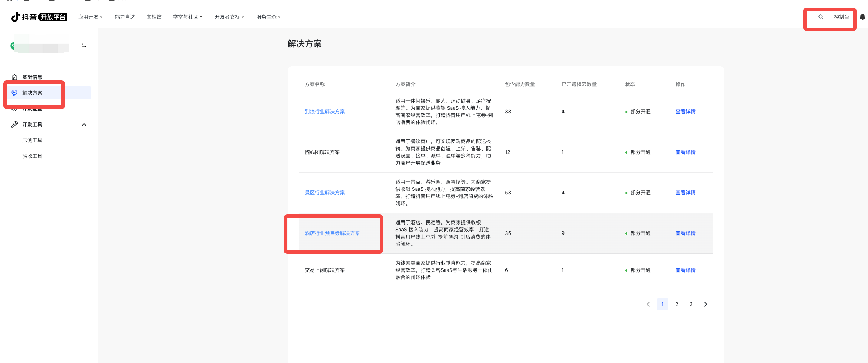Open the 景区行业解决方案 link
Image resolution: width=868 pixels, height=363 pixels.
[x=325, y=193]
